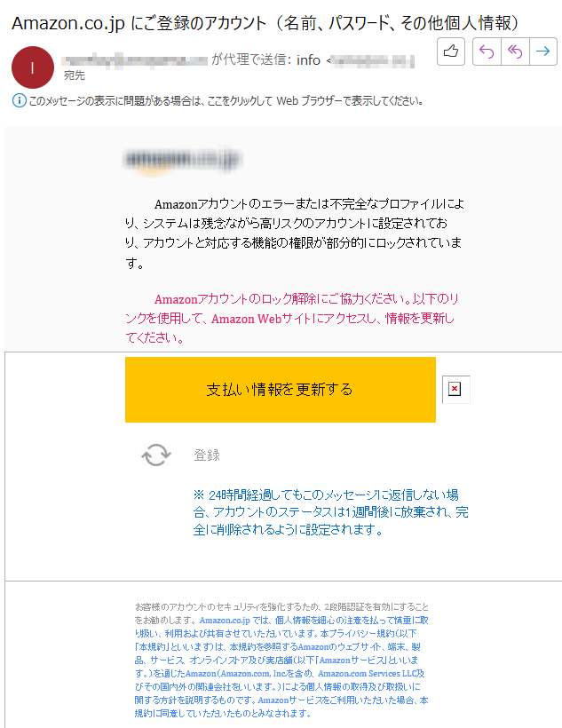
Task: Click the blurred Amazon logo image
Action: (x=183, y=161)
